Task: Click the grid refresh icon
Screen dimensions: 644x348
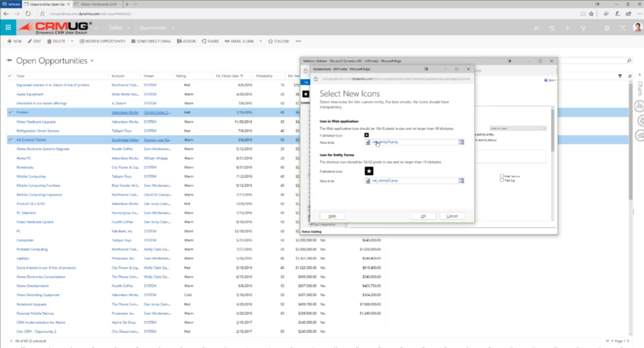Action: [630, 75]
